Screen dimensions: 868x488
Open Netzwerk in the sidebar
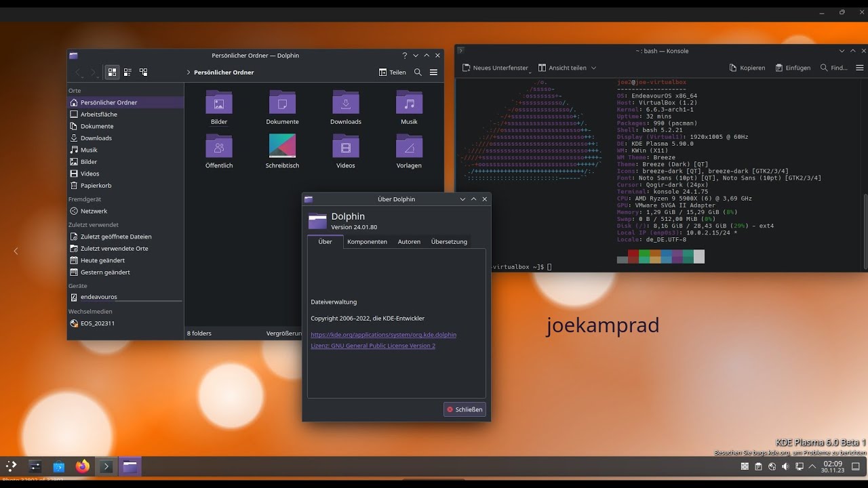[125, 211]
